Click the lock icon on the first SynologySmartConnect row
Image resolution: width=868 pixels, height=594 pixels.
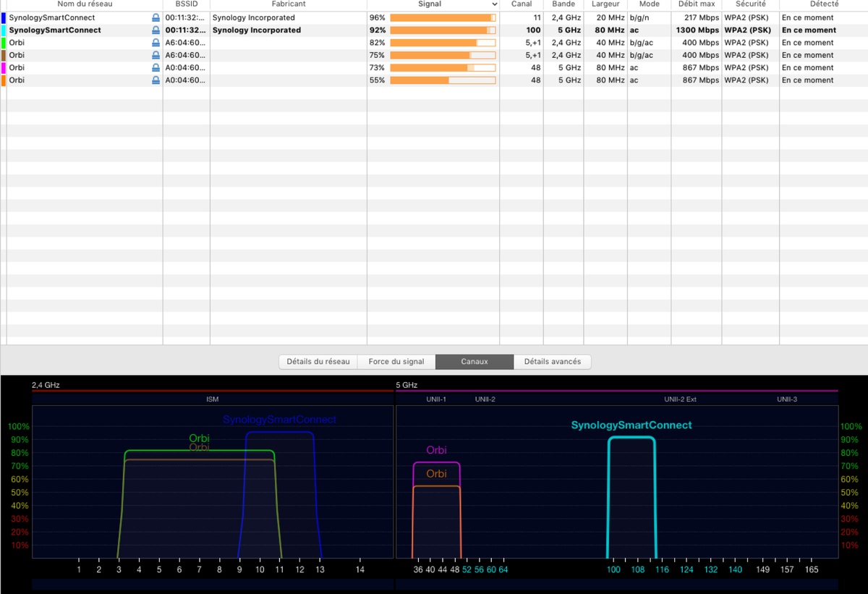coord(156,18)
